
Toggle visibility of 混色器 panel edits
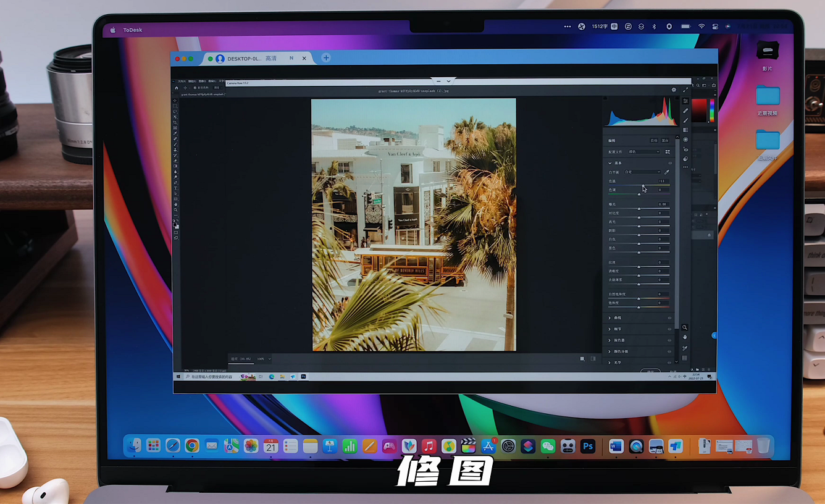669,340
